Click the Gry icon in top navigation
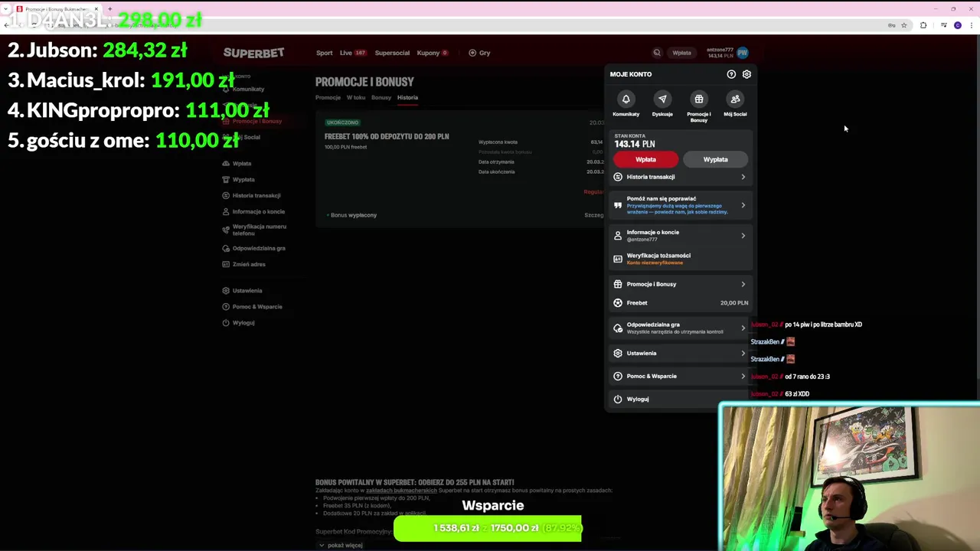 (472, 53)
